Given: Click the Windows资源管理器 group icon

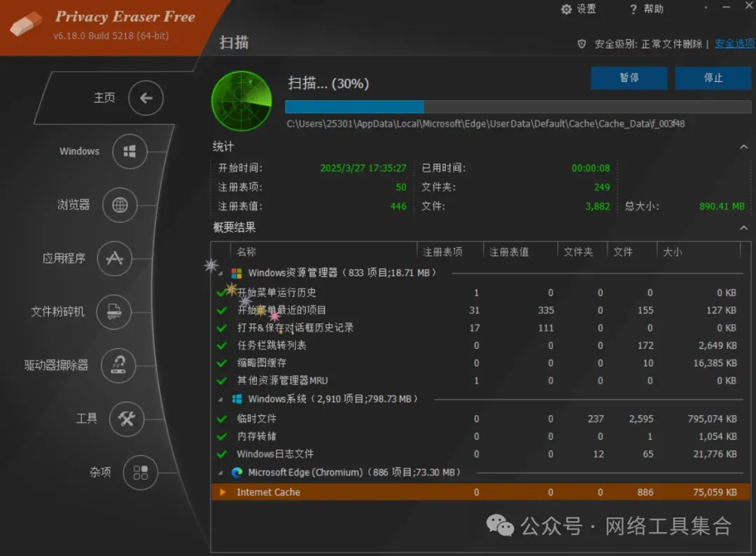Looking at the screenshot, I should coord(237,273).
